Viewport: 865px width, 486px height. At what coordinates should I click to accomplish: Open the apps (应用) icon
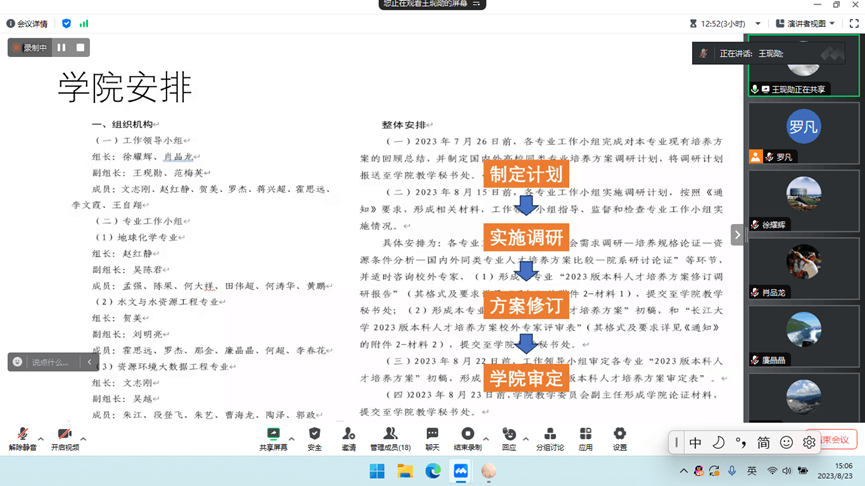coord(585,435)
